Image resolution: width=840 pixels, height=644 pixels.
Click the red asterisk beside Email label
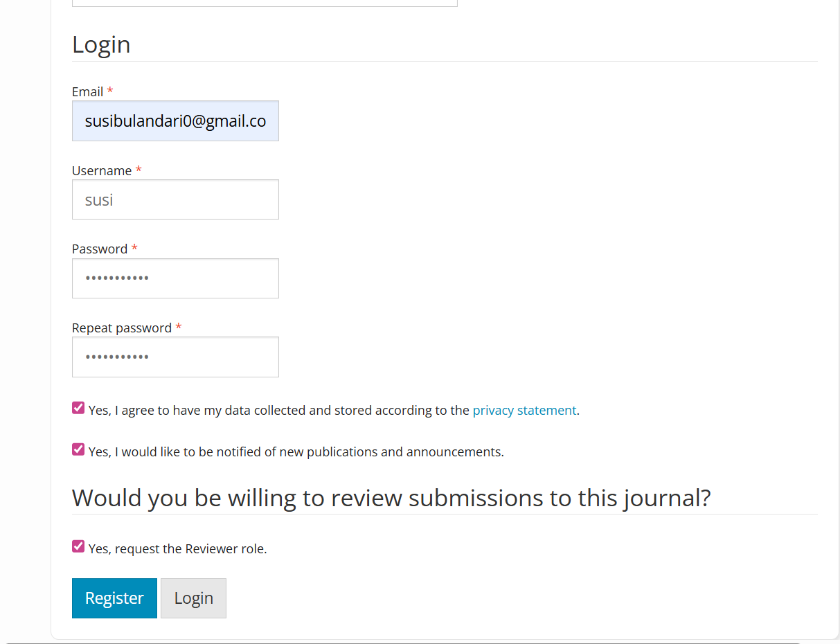pyautogui.click(x=110, y=91)
